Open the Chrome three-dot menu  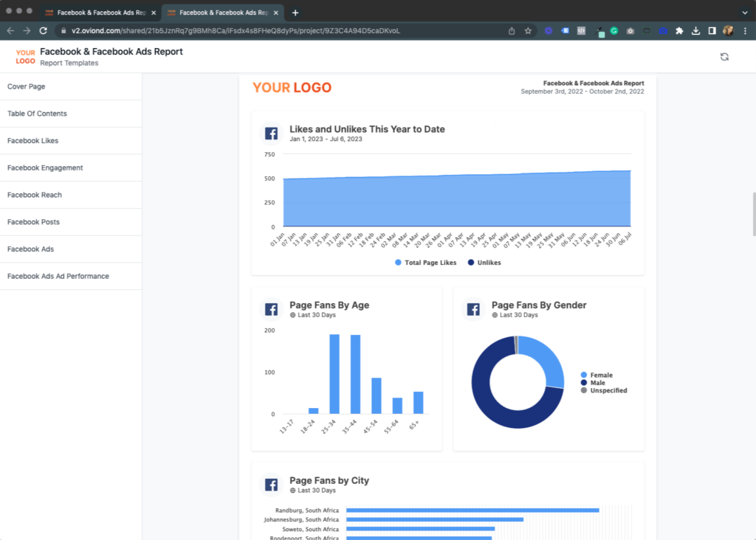point(745,31)
